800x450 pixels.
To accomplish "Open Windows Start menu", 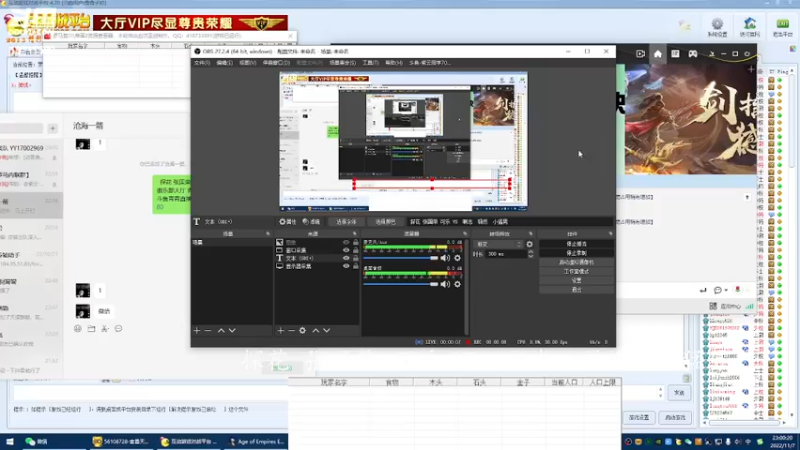I will [9, 442].
